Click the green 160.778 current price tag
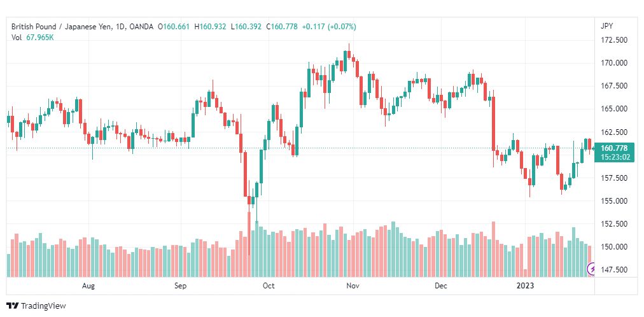Image resolution: width=644 pixels, height=317 pixels. 613,148
